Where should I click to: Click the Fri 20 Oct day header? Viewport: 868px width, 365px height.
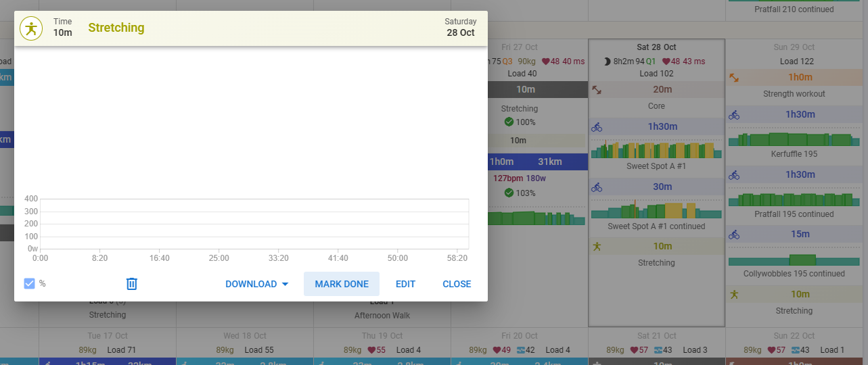519,335
